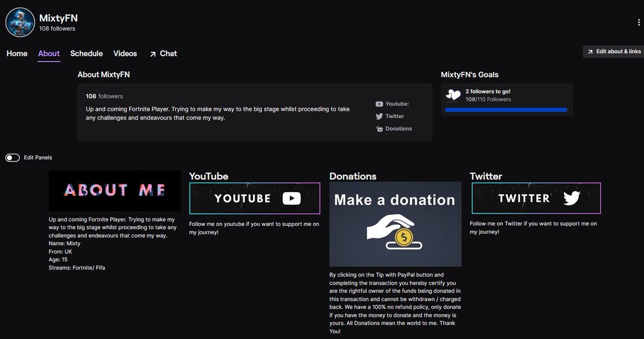644x339 pixels.
Task: Click the heart icon in the follower goal
Action: [453, 95]
